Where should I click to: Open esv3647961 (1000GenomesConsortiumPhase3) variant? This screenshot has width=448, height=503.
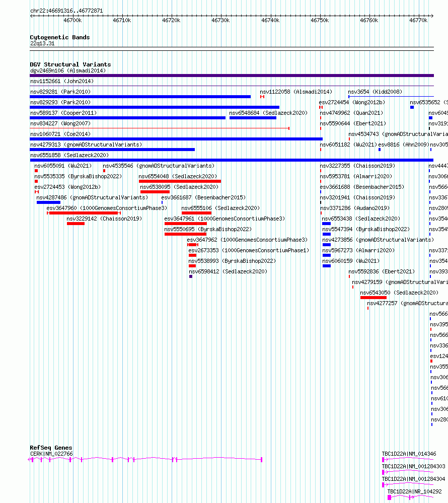225,219
